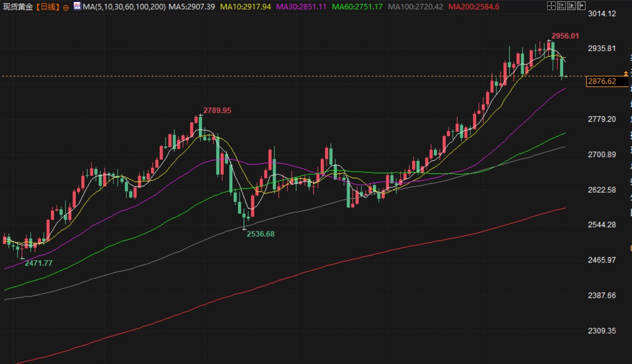Click the 2536.68 low price marker
This screenshot has width=632, height=364.
click(261, 234)
